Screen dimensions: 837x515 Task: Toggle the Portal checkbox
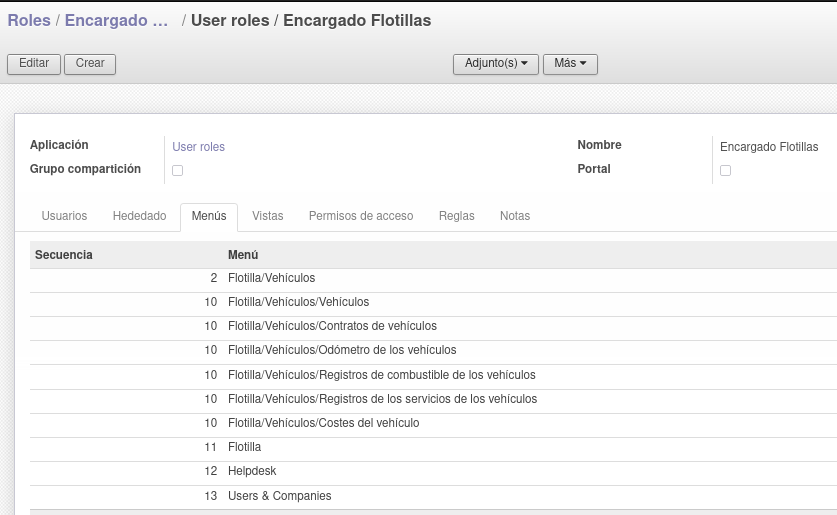pyautogui.click(x=725, y=170)
